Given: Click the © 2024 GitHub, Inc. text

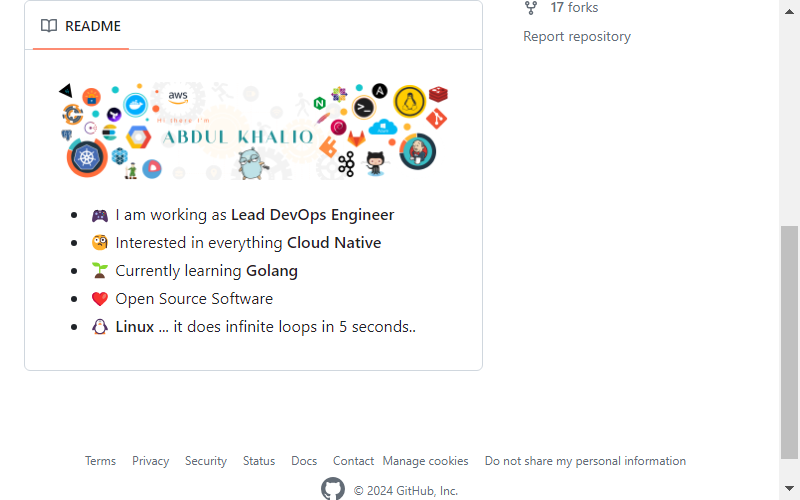Looking at the screenshot, I should (406, 491).
